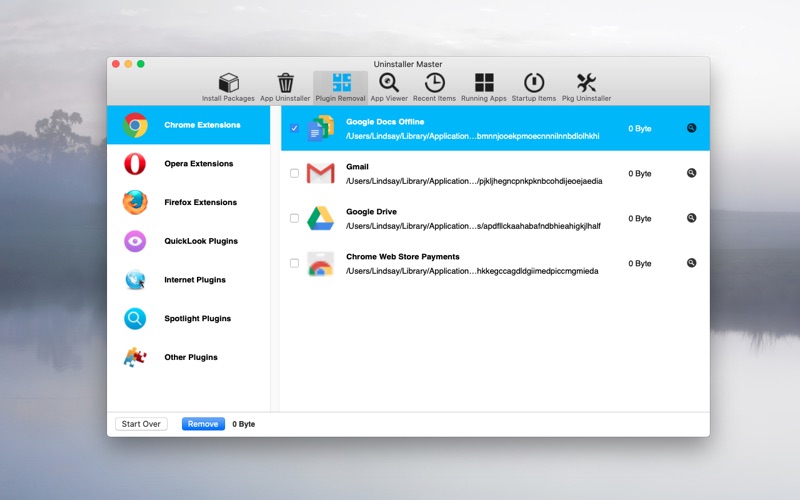The width and height of the screenshot is (800, 500).
Task: Click the 0 Byte size for Google Docs Offline
Action: tap(640, 129)
